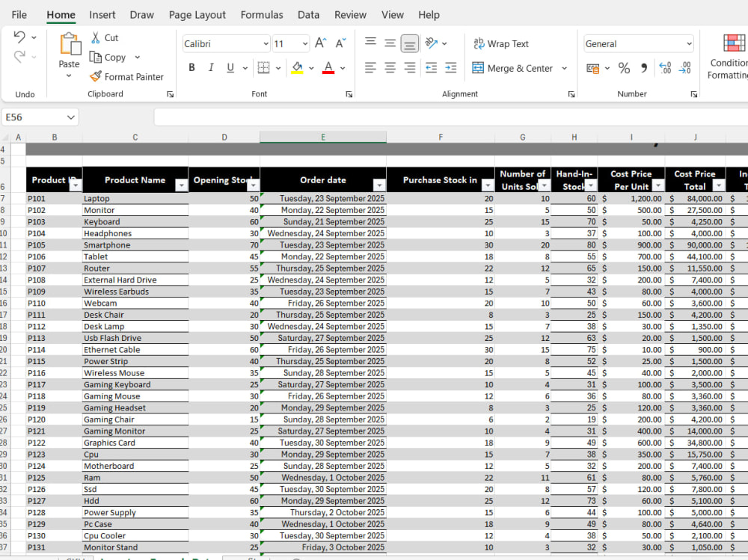The image size is (748, 560).
Task: Switch to the Review tab
Action: (x=350, y=15)
